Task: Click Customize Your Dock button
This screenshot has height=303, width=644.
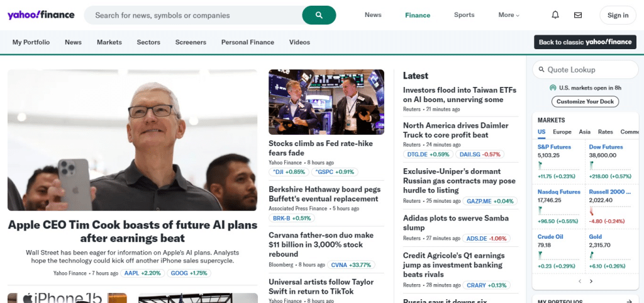Action: coord(585,101)
